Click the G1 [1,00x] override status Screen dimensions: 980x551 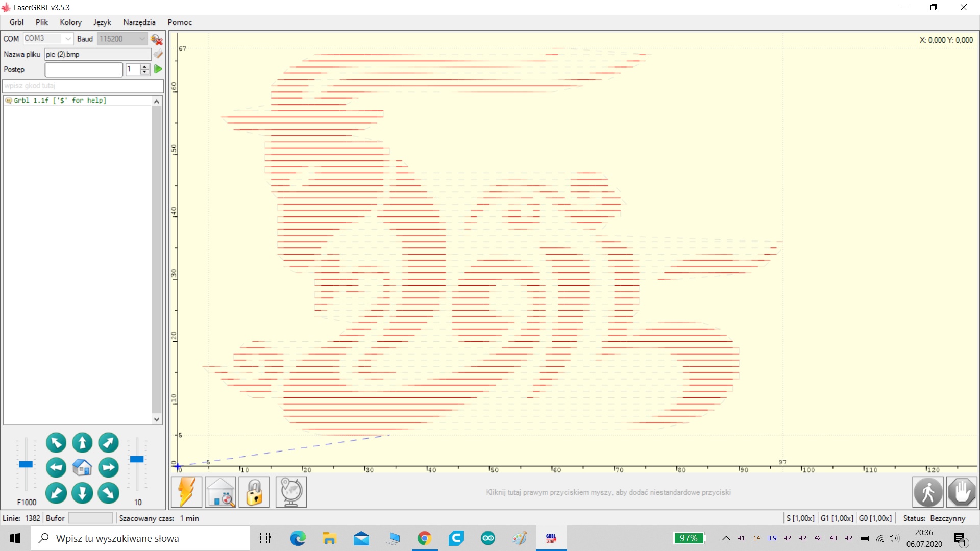(x=837, y=518)
